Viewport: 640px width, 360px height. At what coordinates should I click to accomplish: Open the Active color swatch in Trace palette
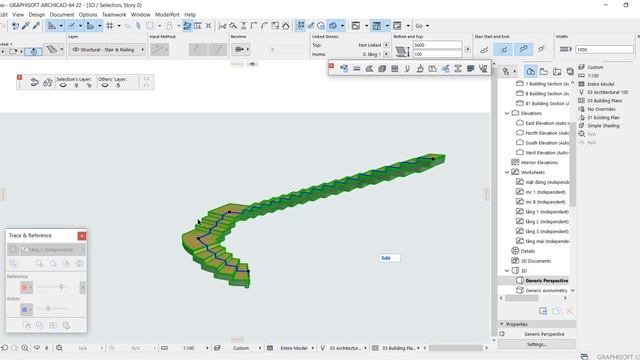tap(26, 310)
